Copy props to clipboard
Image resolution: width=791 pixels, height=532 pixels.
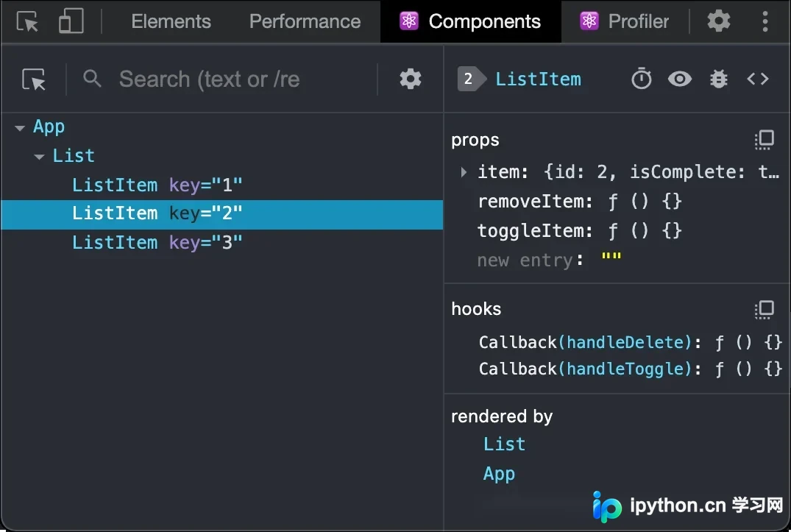point(764,140)
